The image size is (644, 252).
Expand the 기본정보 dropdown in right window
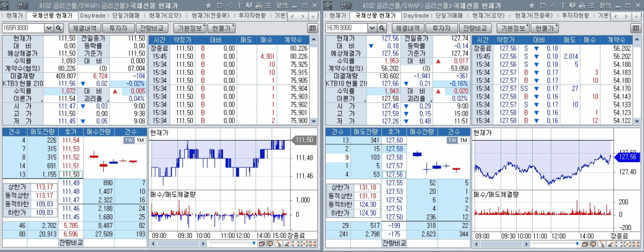click(x=513, y=28)
